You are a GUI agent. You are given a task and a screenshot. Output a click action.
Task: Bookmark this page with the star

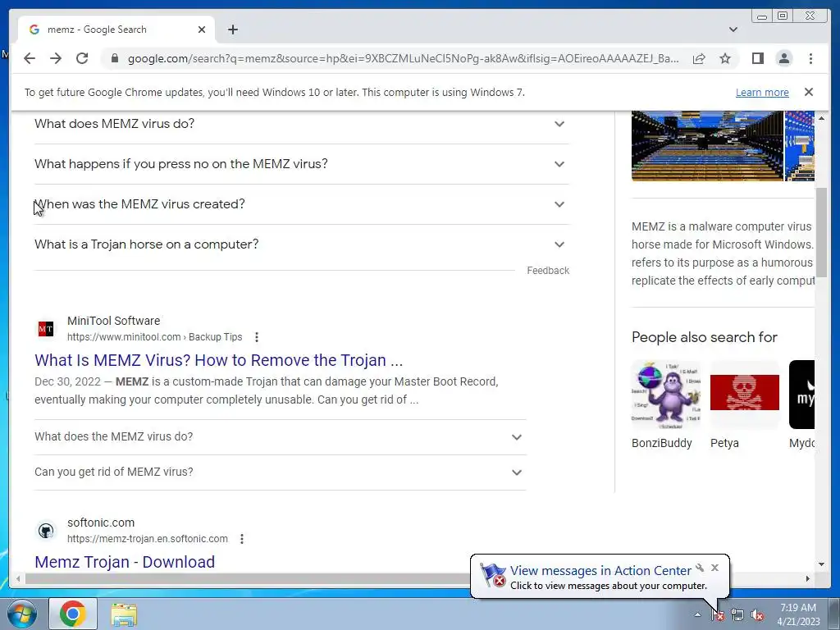pyautogui.click(x=725, y=58)
